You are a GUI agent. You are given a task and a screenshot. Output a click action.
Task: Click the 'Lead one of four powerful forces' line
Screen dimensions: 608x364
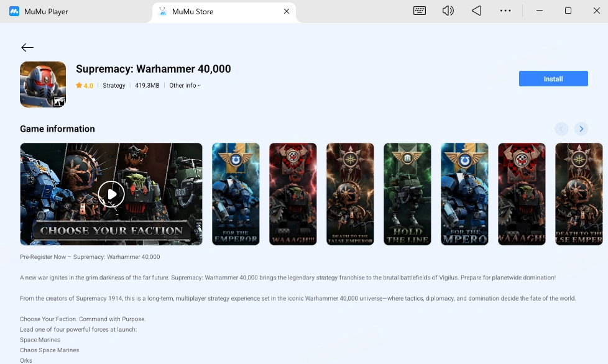pyautogui.click(x=78, y=330)
